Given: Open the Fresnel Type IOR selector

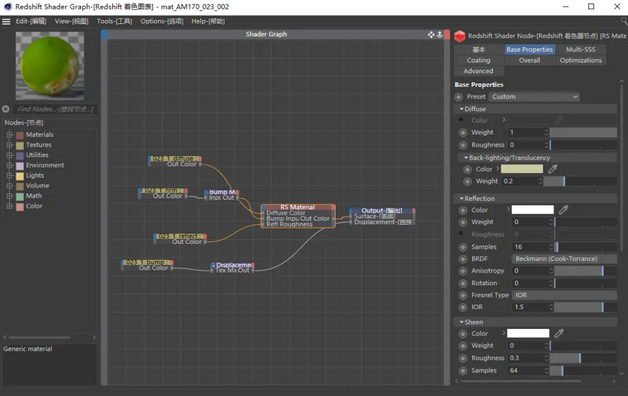Looking at the screenshot, I should [x=564, y=295].
